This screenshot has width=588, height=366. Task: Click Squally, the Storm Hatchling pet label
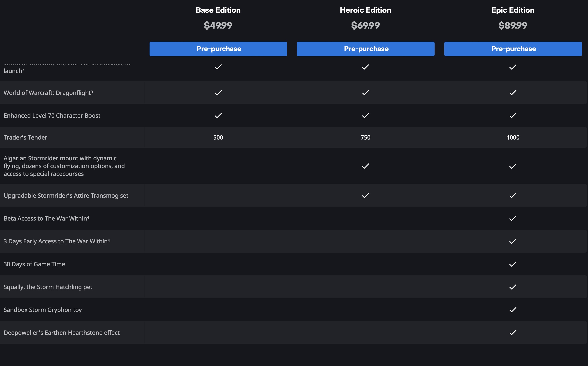(48, 287)
